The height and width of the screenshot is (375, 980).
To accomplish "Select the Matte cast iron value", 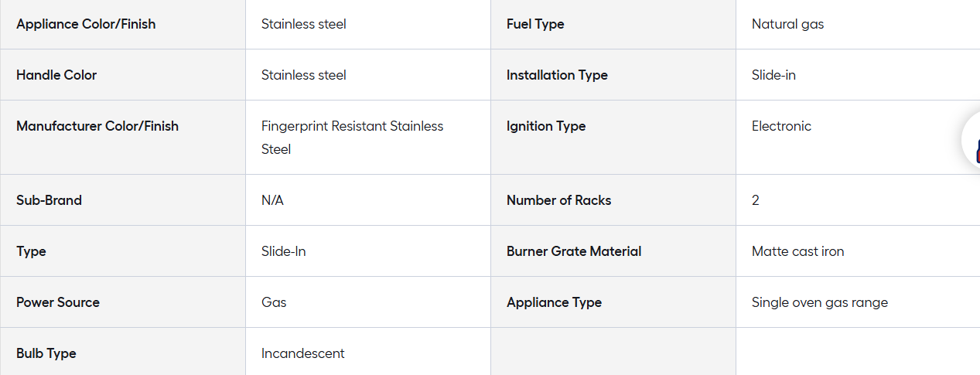I will coord(798,251).
